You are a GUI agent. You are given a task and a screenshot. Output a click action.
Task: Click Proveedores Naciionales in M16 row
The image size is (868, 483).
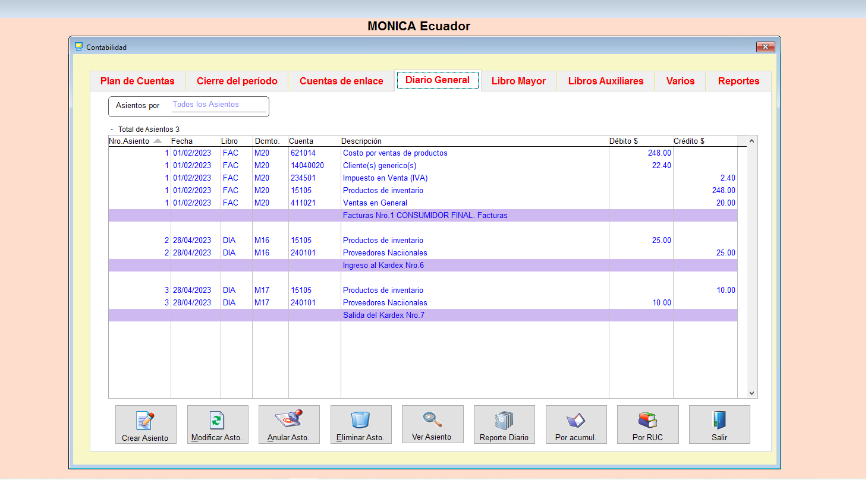[385, 253]
